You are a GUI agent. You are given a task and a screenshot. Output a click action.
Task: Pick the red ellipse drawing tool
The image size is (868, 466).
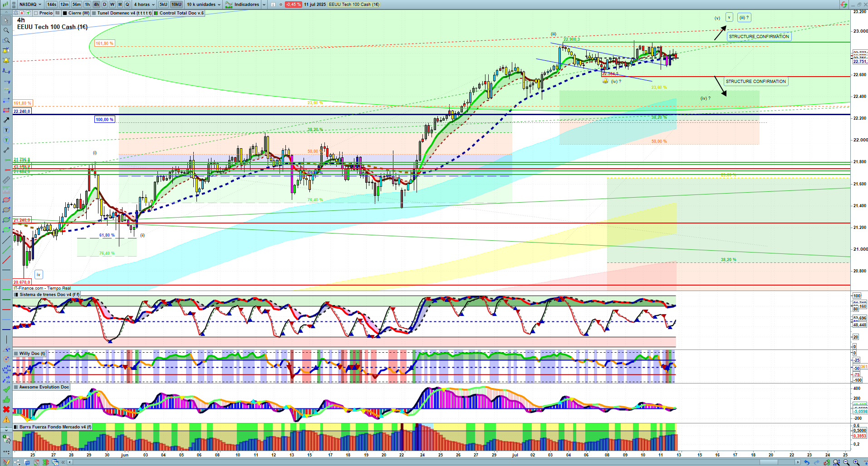[6, 200]
